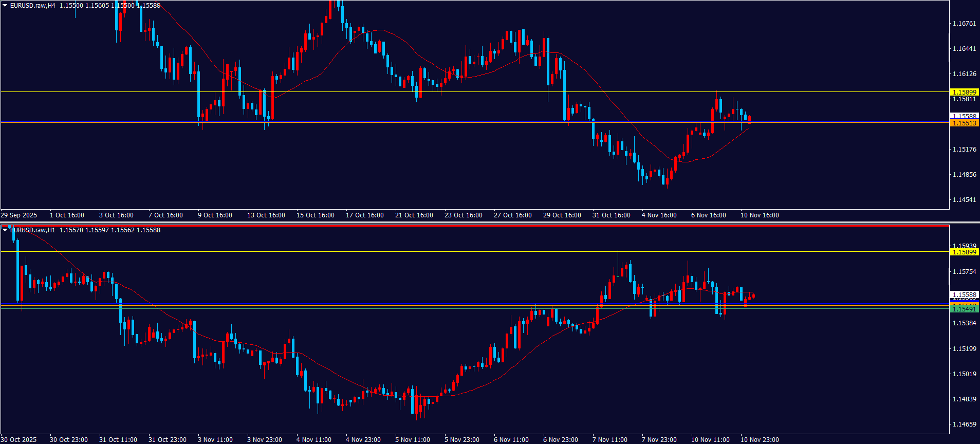The height and width of the screenshot is (444, 980).
Task: Click the 5 Nov 11:00 time axis label
Action: coord(412,440)
